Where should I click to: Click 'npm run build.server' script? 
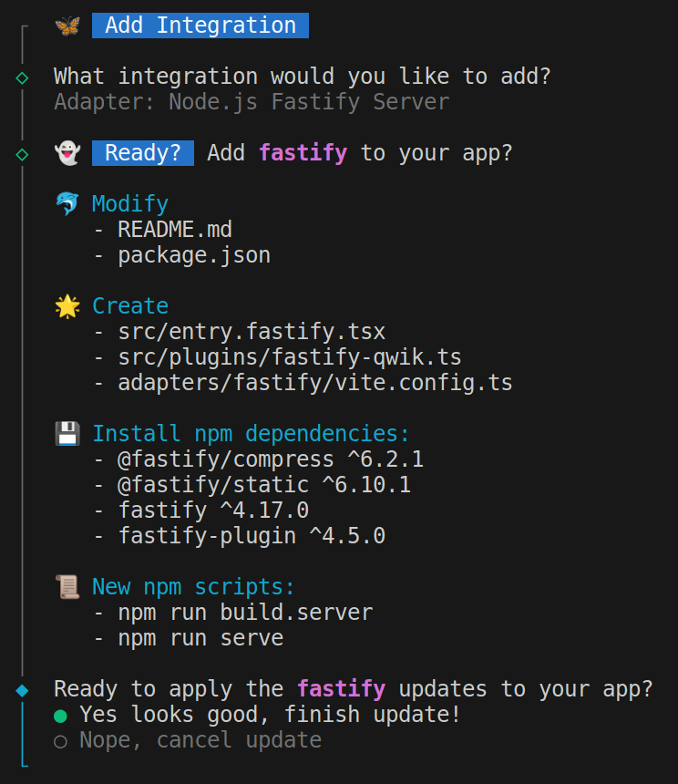coord(245,613)
